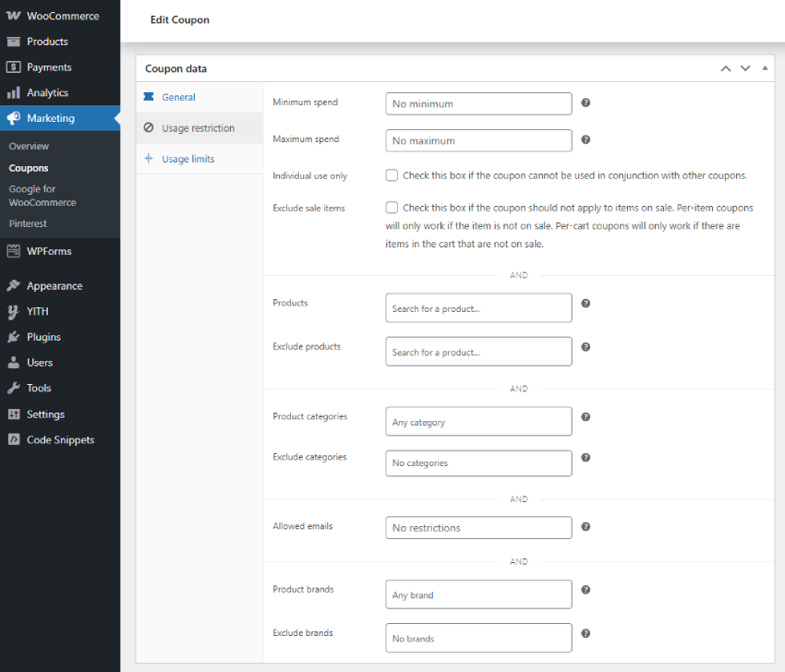Go to the Overview submenu link
The width and height of the screenshot is (785, 672).
pyautogui.click(x=29, y=146)
